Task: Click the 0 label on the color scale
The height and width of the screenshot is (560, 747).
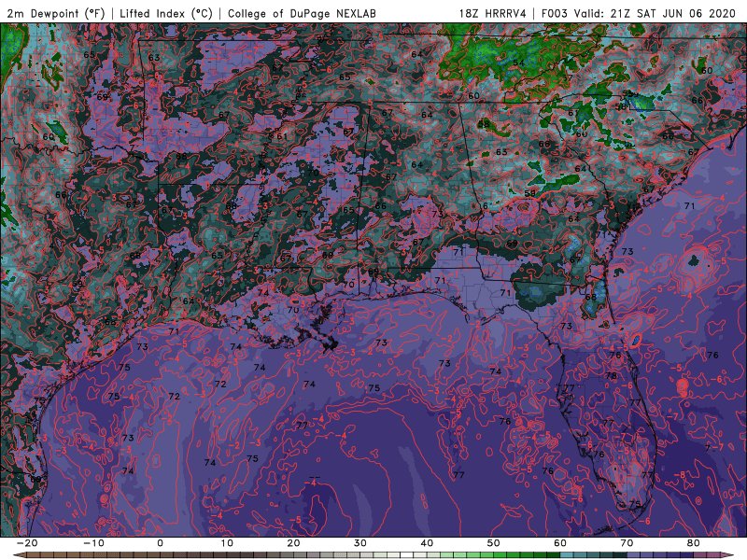Action: 160,543
